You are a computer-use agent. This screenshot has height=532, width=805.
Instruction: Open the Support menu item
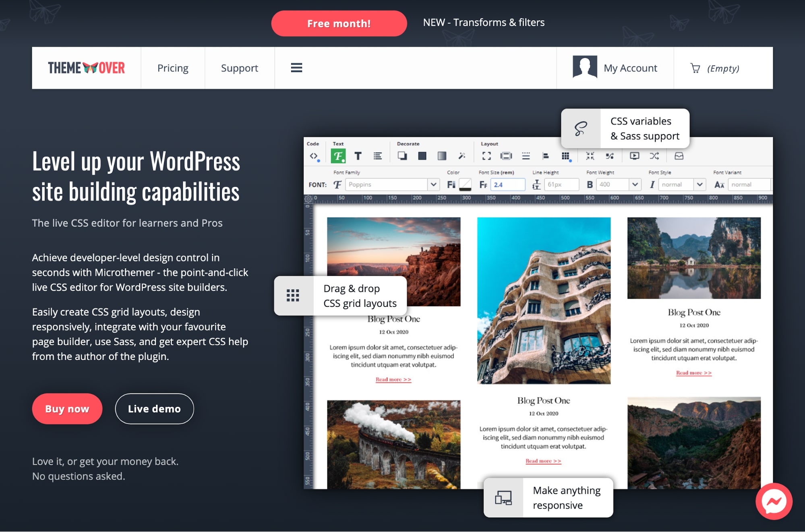click(x=240, y=68)
